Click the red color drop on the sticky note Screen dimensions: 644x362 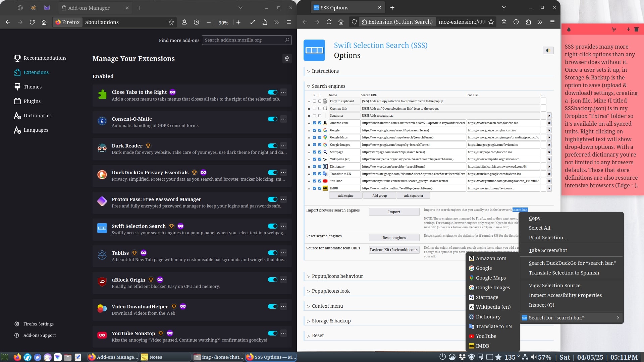[569, 29]
